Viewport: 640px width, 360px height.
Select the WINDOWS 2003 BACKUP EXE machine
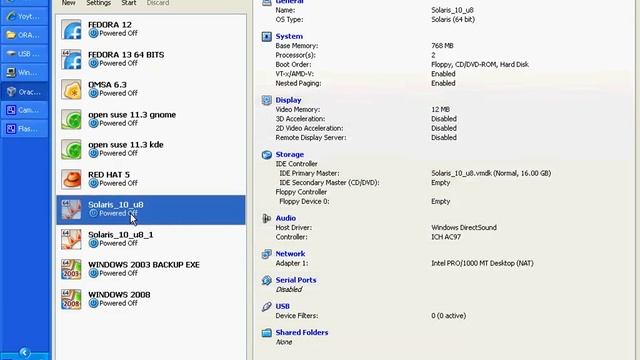click(151, 269)
